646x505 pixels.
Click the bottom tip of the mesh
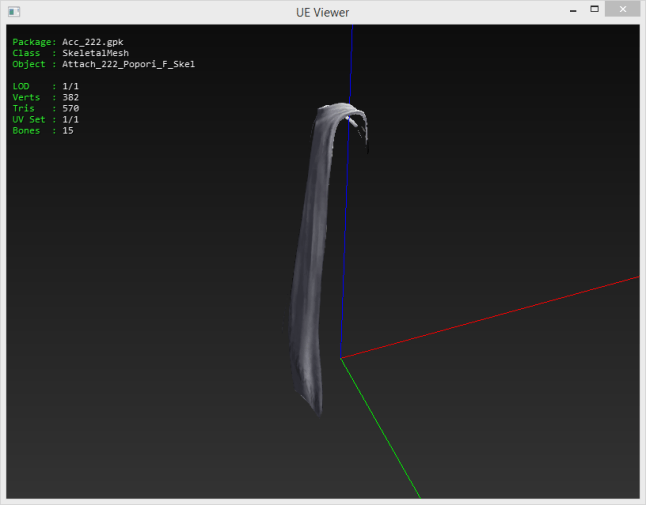click(316, 408)
